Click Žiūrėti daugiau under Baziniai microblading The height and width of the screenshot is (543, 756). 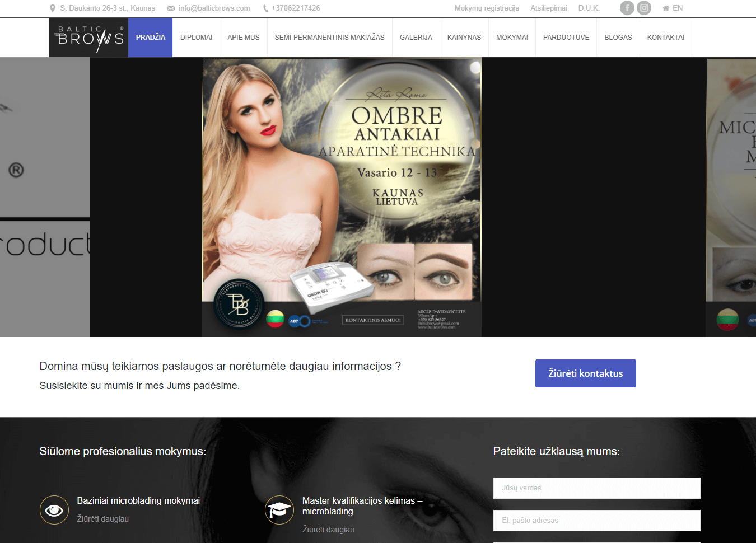tap(103, 519)
